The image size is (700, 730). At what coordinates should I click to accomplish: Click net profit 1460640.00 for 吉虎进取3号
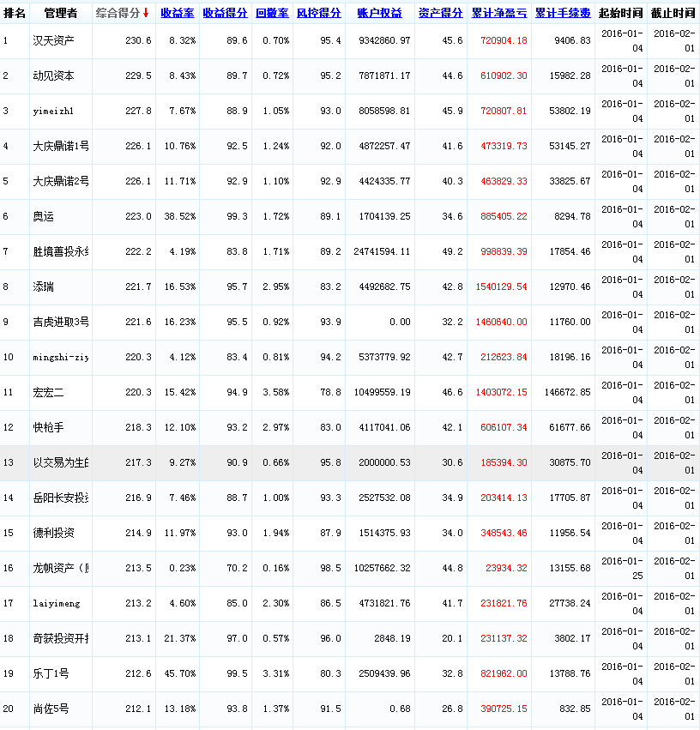[x=501, y=322]
